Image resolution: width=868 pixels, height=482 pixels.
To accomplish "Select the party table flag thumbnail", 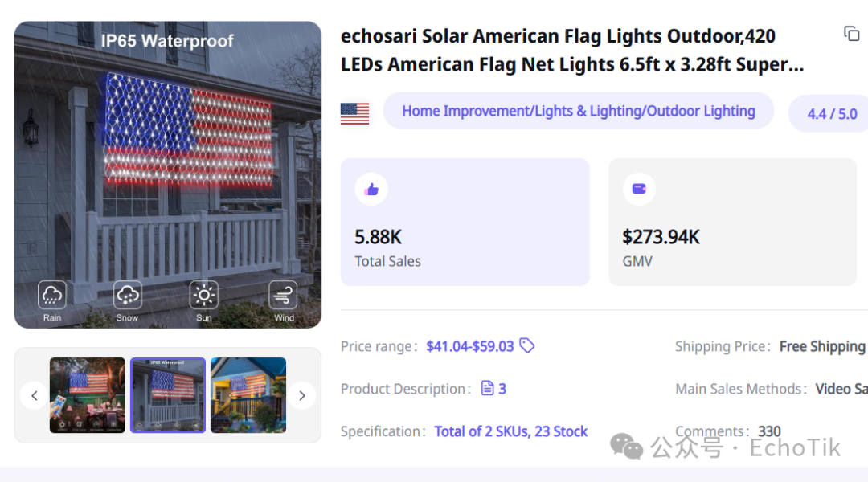I will (88, 395).
